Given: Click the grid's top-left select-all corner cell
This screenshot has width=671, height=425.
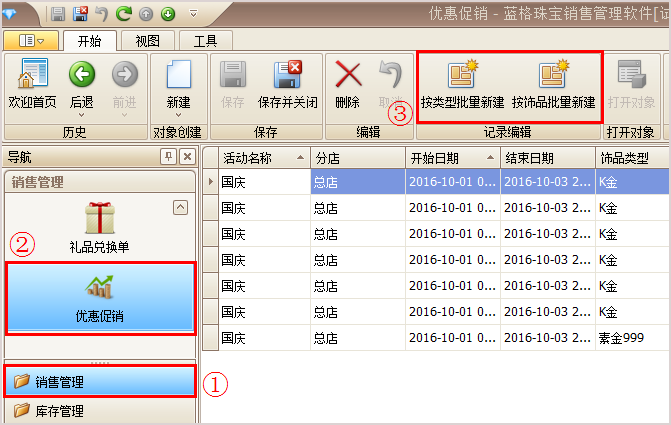Looking at the screenshot, I should tap(211, 158).
